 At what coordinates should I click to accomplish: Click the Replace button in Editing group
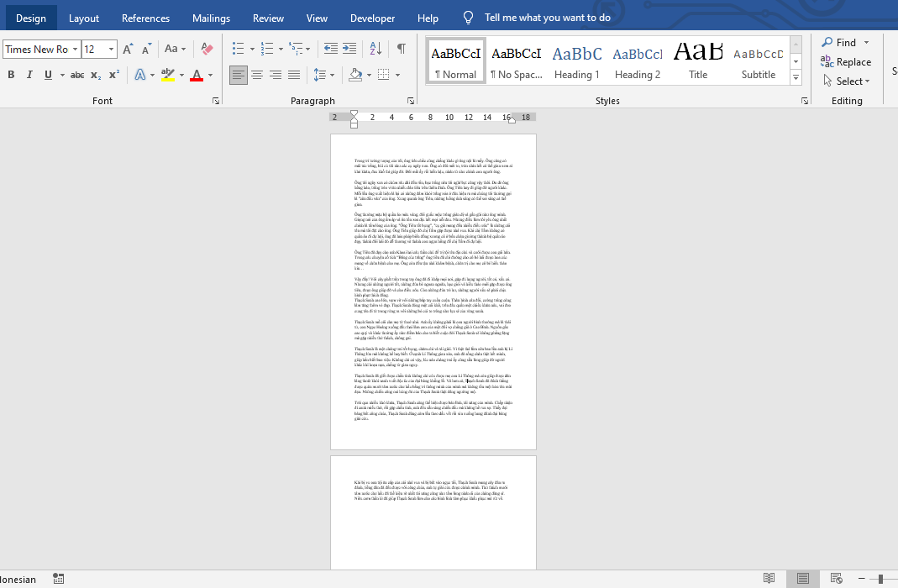point(846,61)
